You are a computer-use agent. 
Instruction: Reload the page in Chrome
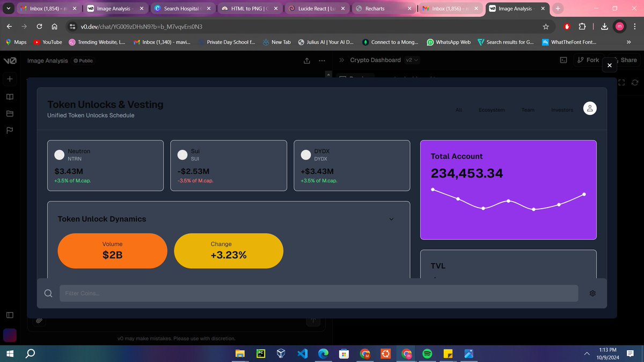point(40,27)
